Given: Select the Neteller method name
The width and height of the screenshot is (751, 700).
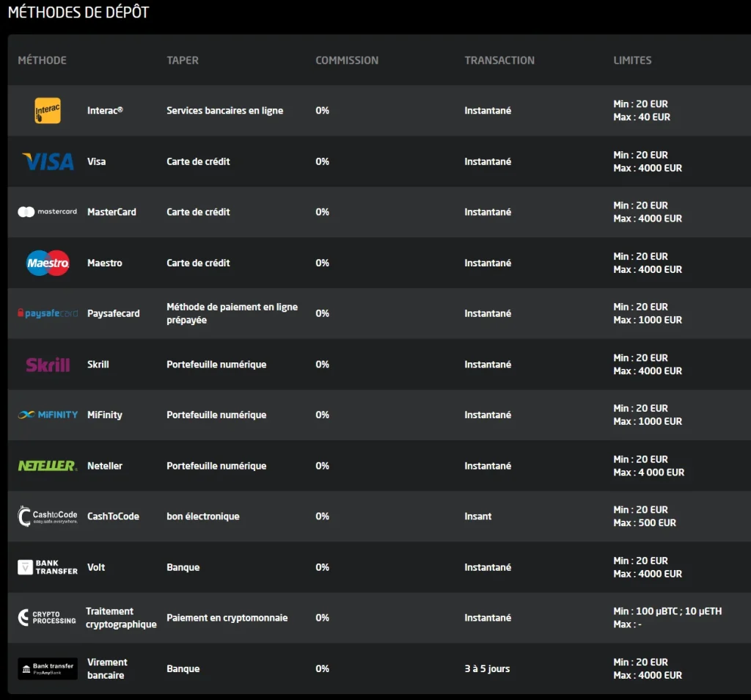Looking at the screenshot, I should [x=104, y=466].
